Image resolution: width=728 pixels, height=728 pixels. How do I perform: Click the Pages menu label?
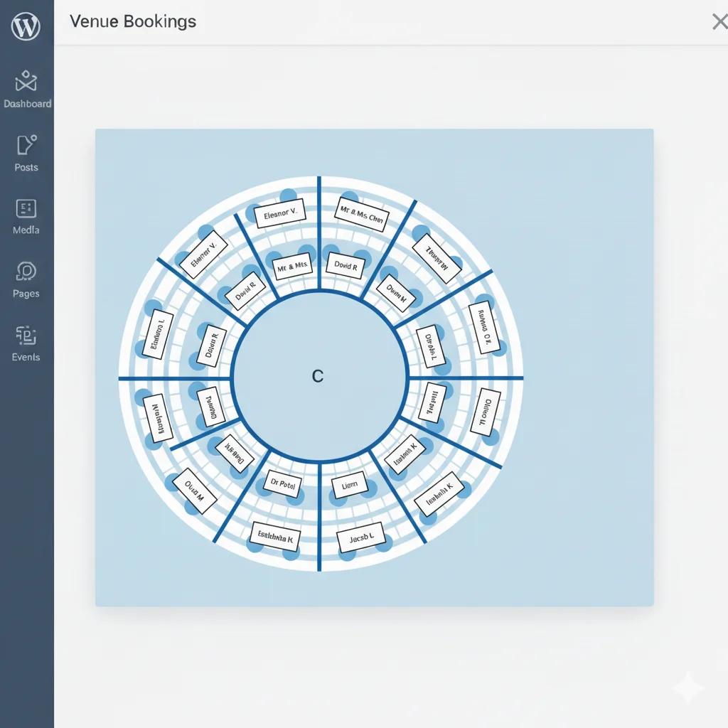click(26, 294)
